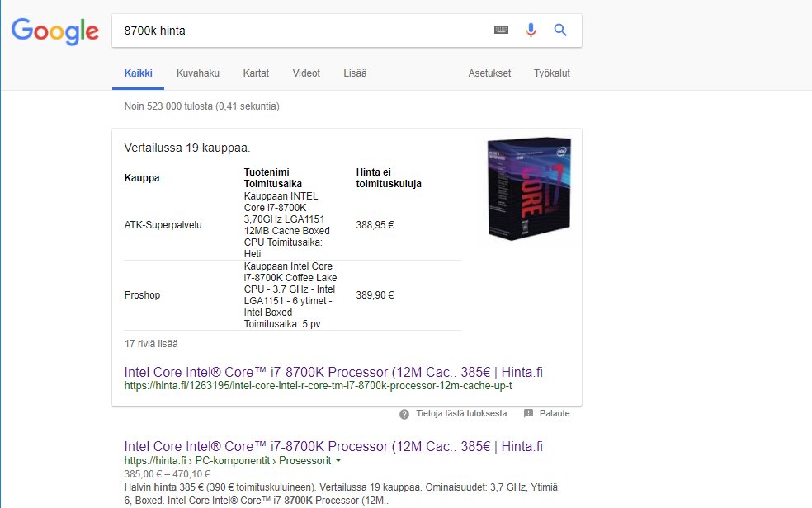Screen dimensions: 812x508
Task: Click the feedback flag icon near Palaute
Action: tap(528, 413)
